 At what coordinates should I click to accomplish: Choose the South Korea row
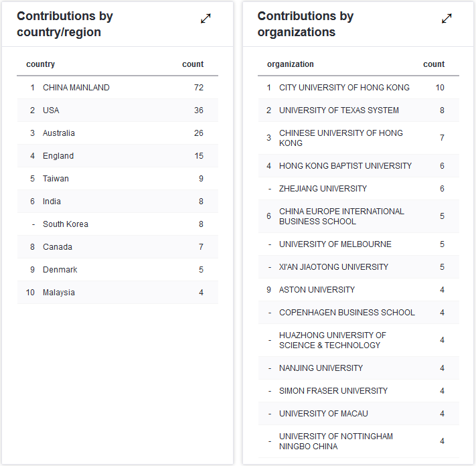(x=66, y=224)
